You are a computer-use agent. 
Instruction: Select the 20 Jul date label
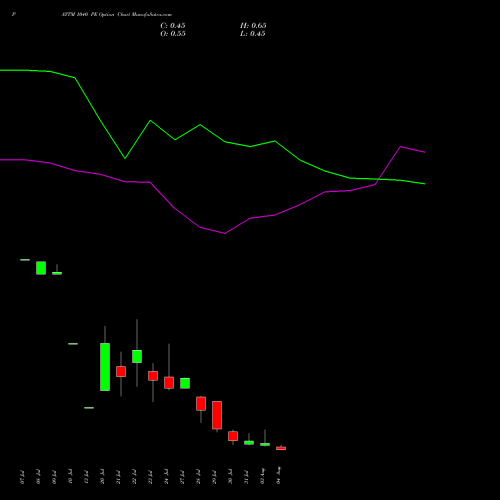(x=102, y=477)
